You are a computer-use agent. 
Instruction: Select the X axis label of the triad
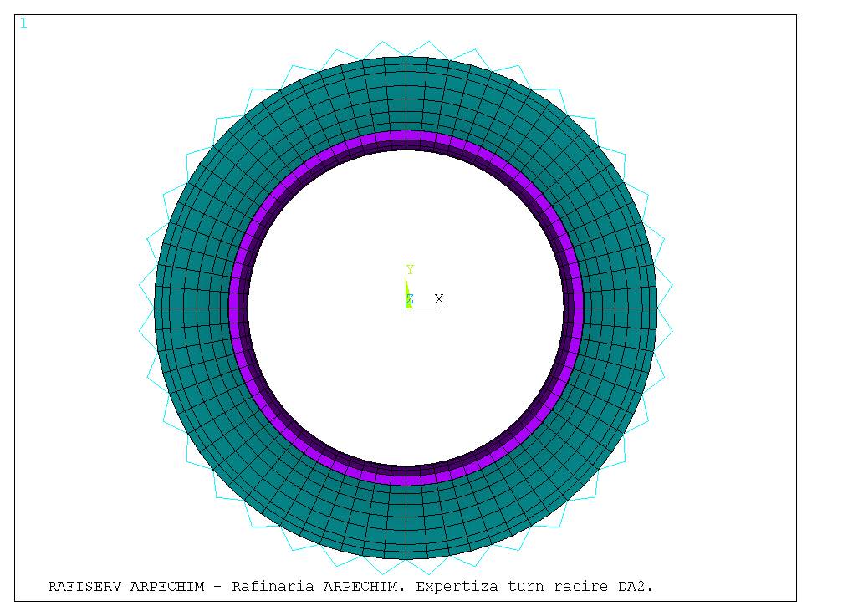click(x=438, y=299)
